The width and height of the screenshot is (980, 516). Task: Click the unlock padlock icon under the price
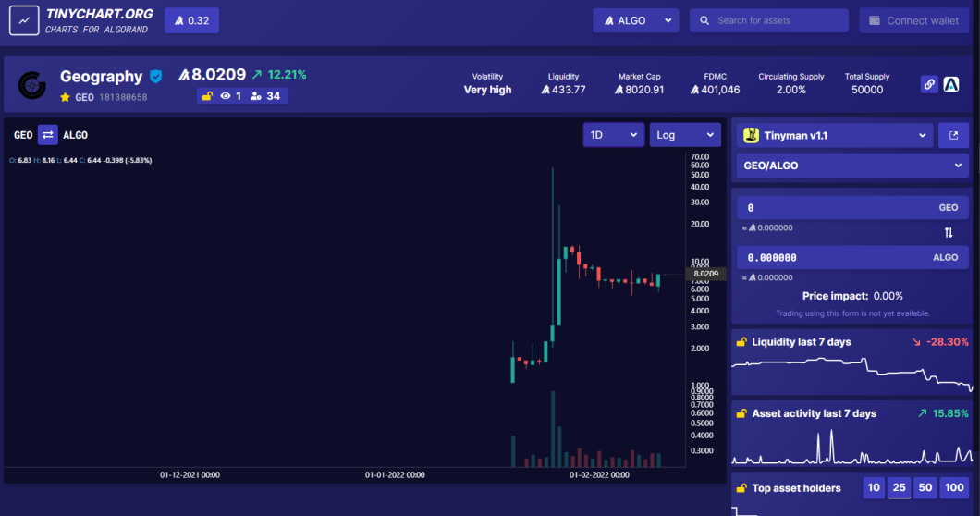(x=207, y=95)
